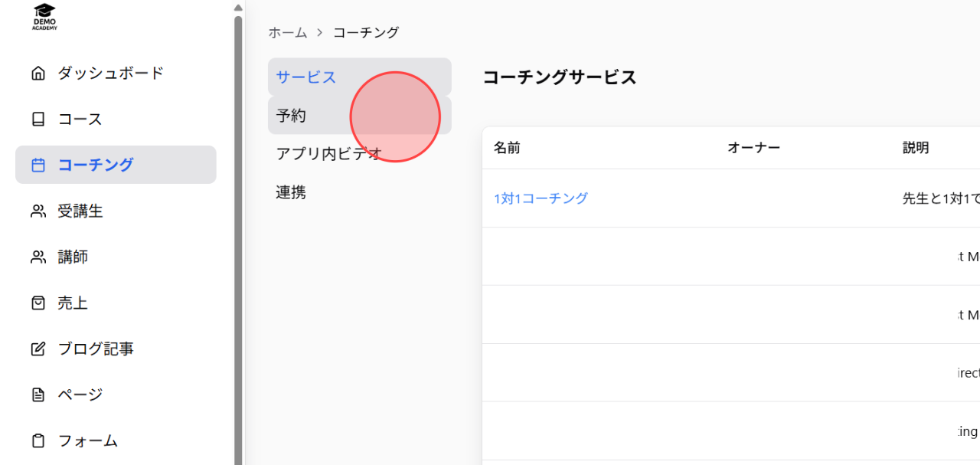Open the ブログ記事 section
980x465 pixels.
pos(116,349)
